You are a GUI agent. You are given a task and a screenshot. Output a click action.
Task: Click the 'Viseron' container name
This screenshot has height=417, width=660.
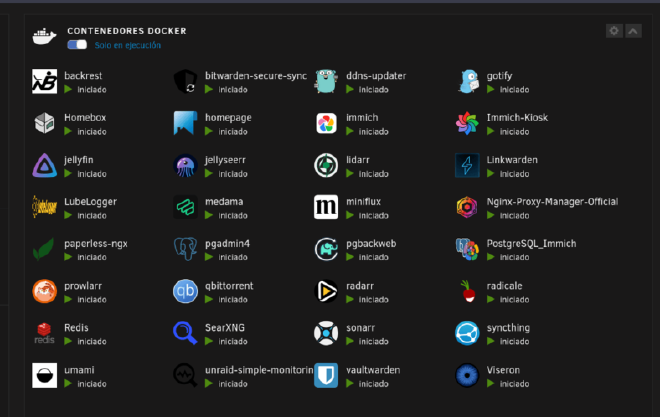(x=503, y=370)
